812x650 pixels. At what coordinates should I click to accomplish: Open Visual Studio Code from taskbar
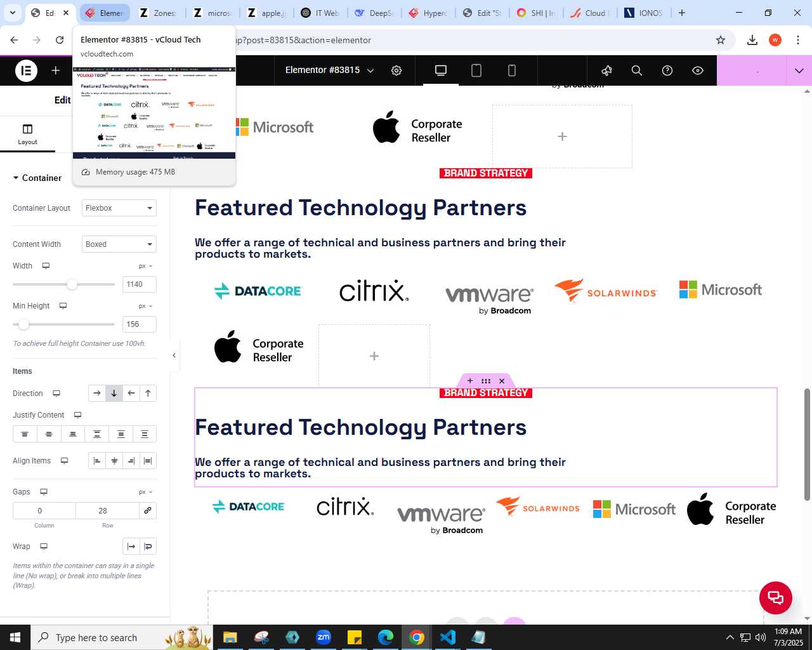[x=447, y=637]
